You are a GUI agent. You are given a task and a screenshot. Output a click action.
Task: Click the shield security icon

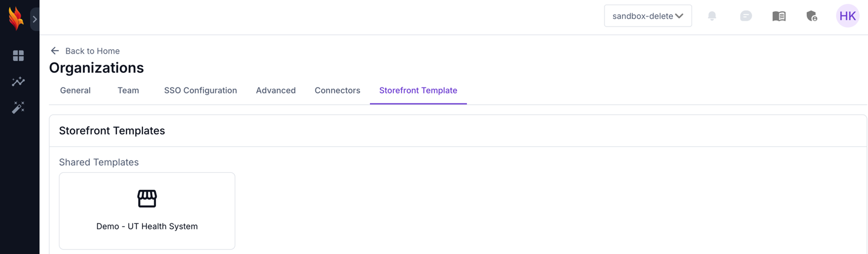(812, 16)
